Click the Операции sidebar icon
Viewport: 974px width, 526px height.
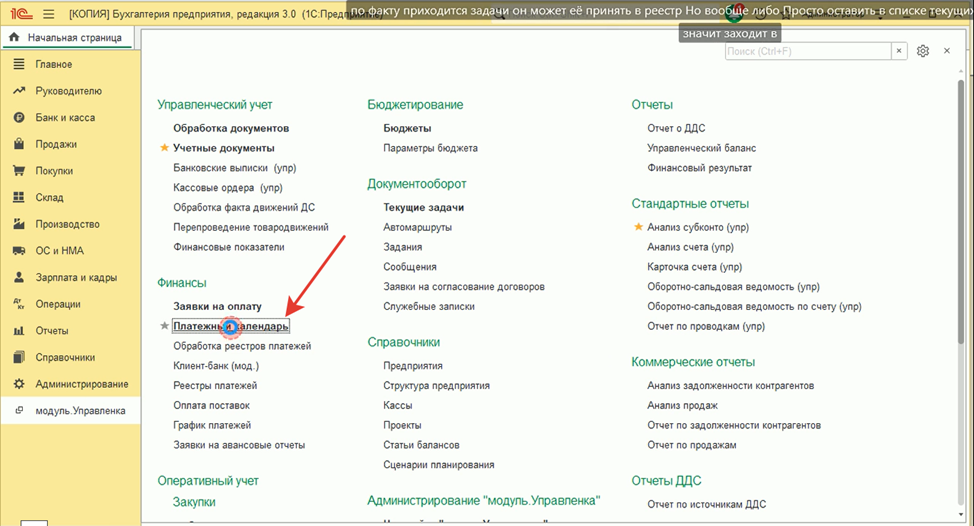(x=19, y=304)
